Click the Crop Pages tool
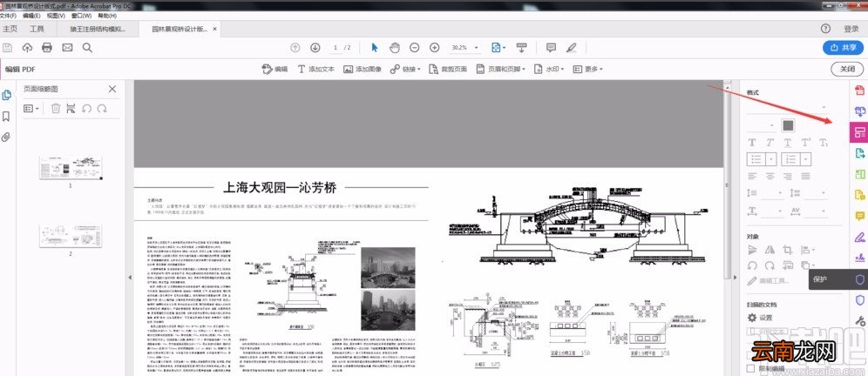The image size is (868, 376). tap(448, 69)
